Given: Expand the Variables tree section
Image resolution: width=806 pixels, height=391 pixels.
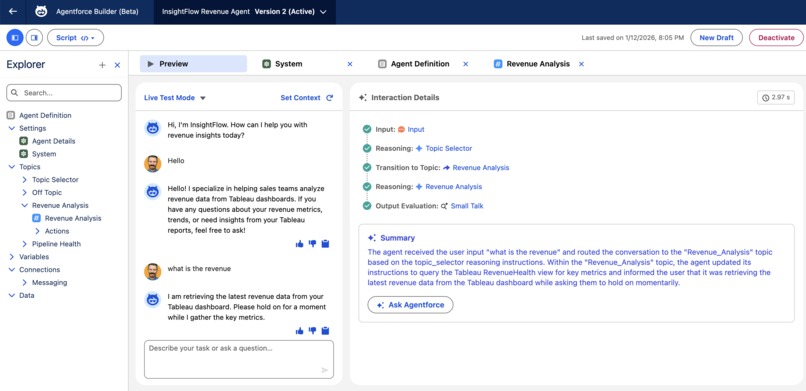Looking at the screenshot, I should tap(12, 257).
